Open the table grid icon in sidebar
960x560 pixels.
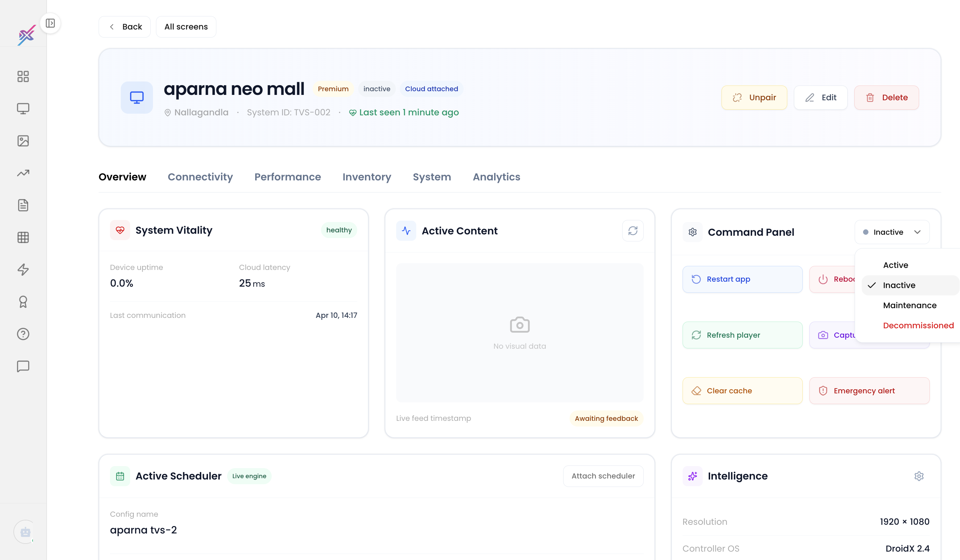point(23,237)
